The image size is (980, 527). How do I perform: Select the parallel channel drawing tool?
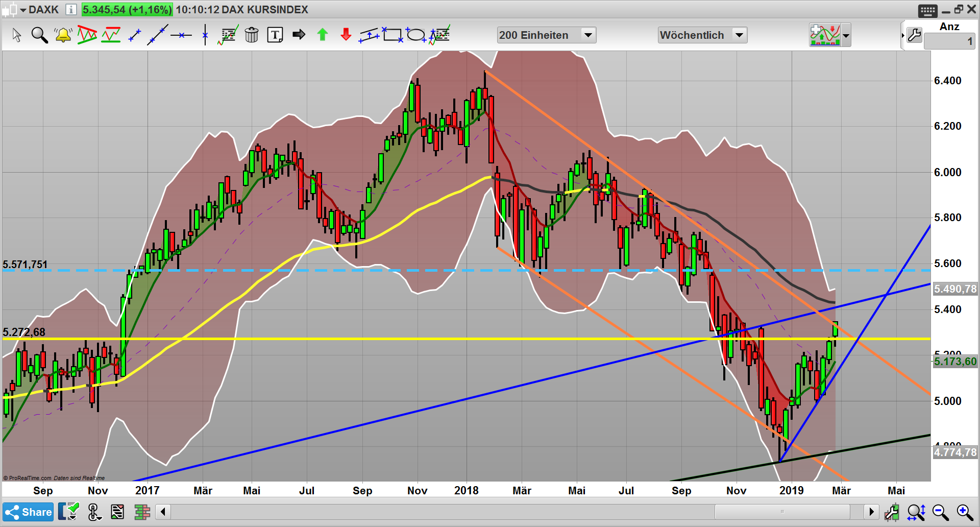coord(370,35)
